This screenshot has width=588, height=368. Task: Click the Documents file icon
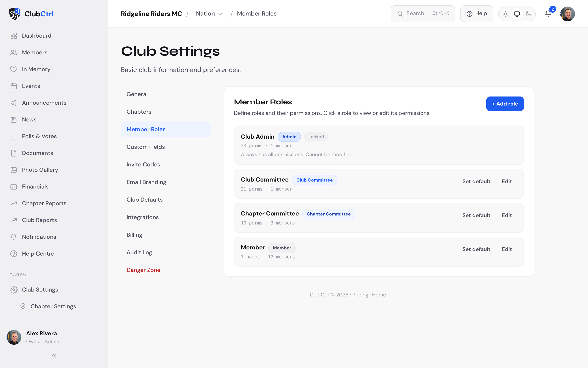(x=14, y=153)
